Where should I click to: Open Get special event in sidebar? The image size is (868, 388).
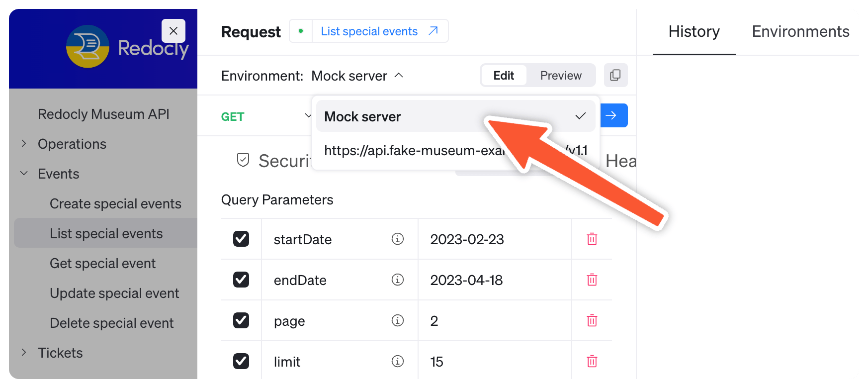[x=102, y=263]
